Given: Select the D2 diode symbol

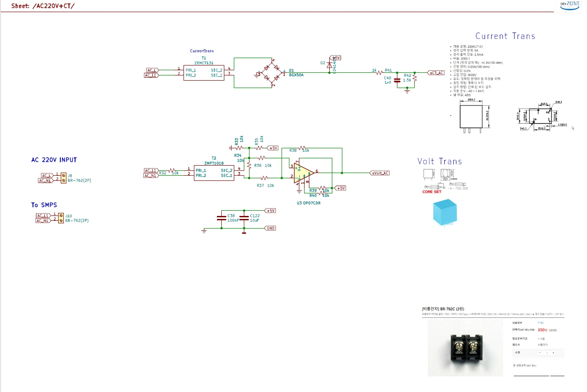Looking at the screenshot, I should (329, 65).
